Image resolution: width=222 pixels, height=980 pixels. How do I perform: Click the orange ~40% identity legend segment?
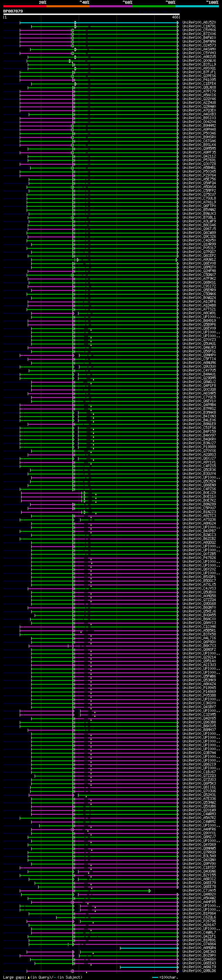[x=68, y=6]
